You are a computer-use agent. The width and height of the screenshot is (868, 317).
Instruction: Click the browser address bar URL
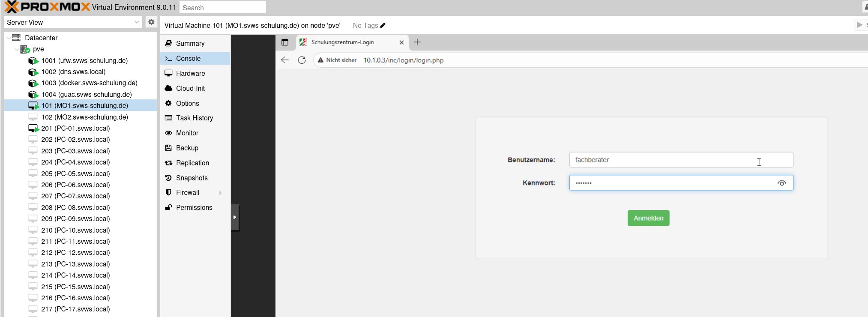click(404, 60)
